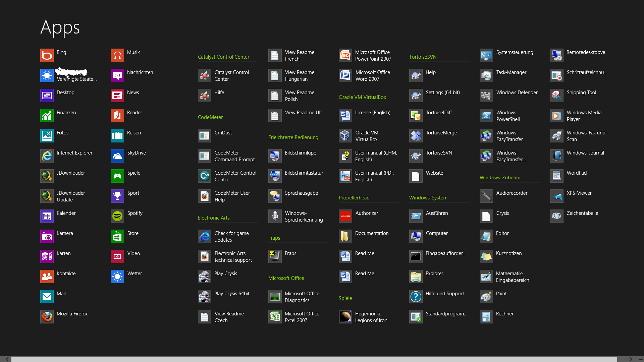Launch the Snipping Tool icon
644x362 pixels.
557,96
